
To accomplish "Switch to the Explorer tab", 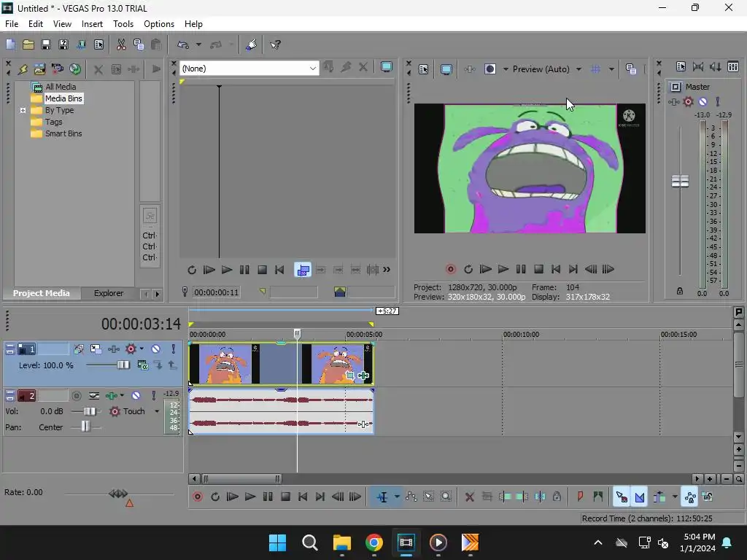I will coord(109,293).
